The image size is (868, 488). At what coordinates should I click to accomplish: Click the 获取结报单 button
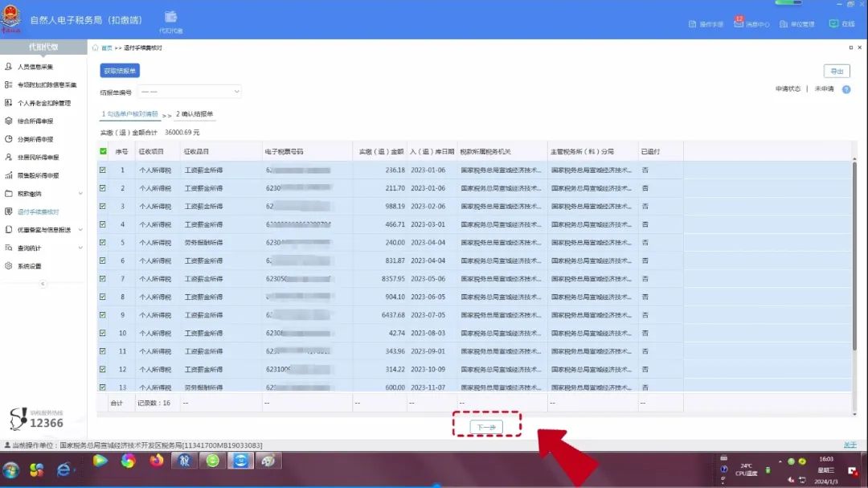120,71
